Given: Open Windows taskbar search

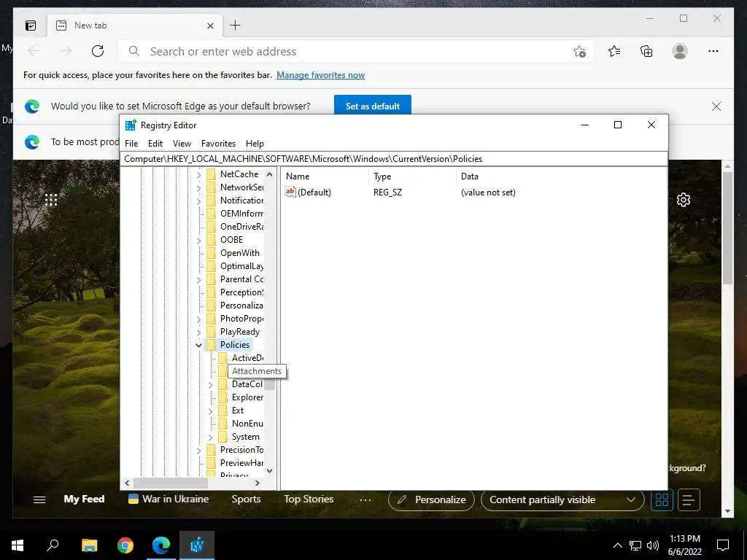Looking at the screenshot, I should pyautogui.click(x=53, y=545).
